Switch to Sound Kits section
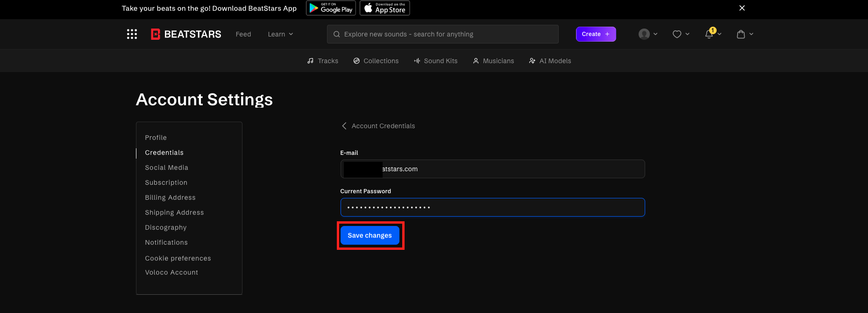This screenshot has width=868, height=313. tap(435, 61)
